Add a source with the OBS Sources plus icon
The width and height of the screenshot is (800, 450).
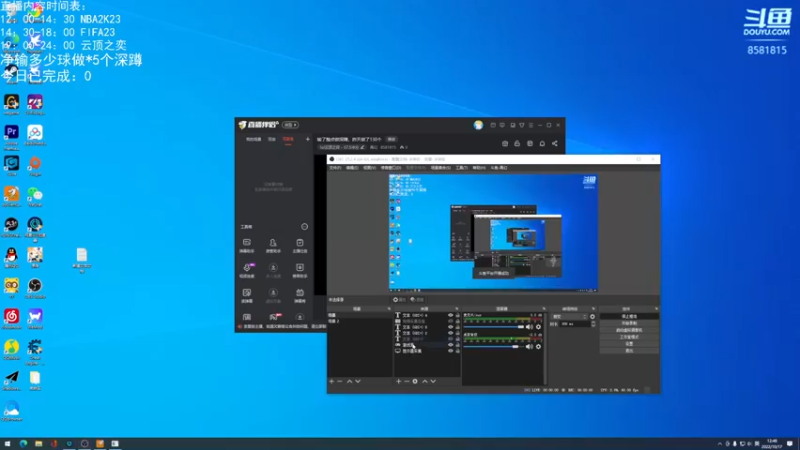click(398, 381)
